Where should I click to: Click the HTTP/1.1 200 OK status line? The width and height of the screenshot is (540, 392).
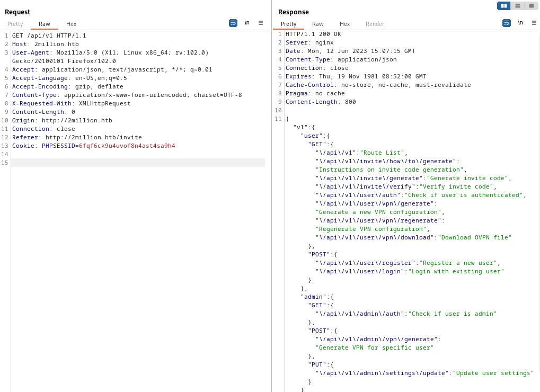point(313,34)
